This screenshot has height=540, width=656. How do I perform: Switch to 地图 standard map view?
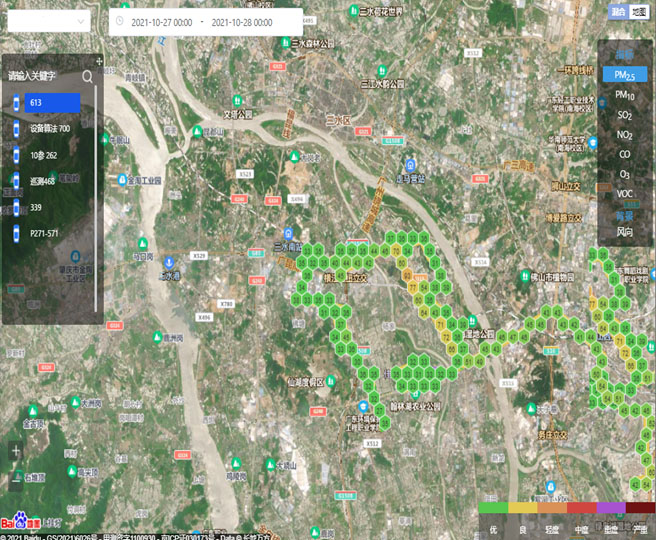click(640, 12)
